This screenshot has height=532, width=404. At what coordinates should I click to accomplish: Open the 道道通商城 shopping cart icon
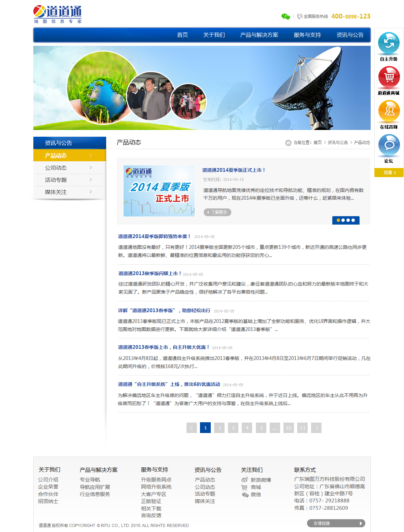tap(389, 77)
